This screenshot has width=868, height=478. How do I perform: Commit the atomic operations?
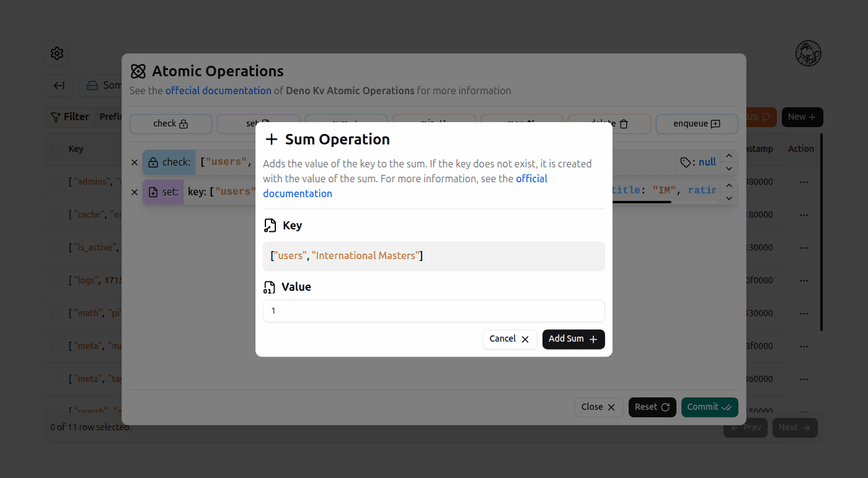coord(709,407)
